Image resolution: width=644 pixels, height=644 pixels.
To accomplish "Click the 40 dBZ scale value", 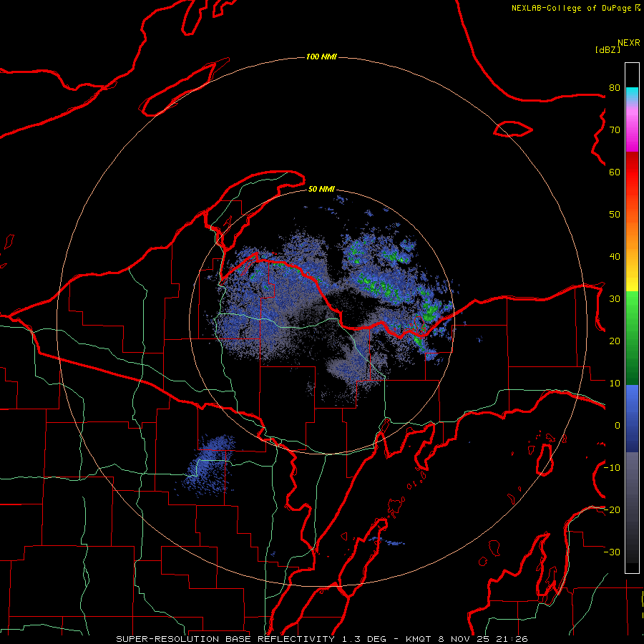I will click(x=615, y=257).
